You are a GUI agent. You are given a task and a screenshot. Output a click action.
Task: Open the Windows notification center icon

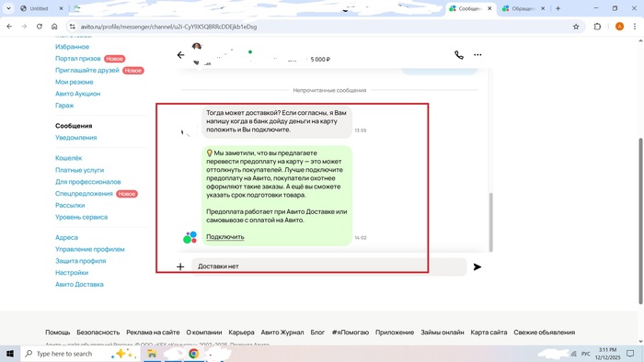[630, 354]
